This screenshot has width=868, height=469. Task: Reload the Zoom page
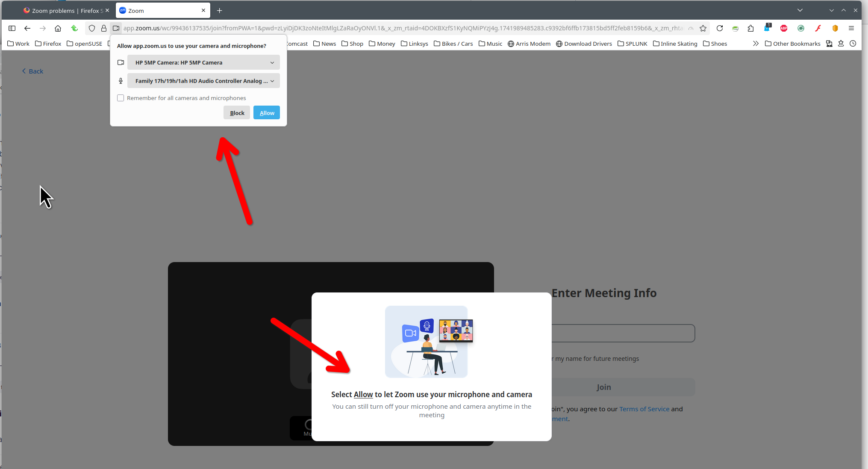(x=720, y=28)
